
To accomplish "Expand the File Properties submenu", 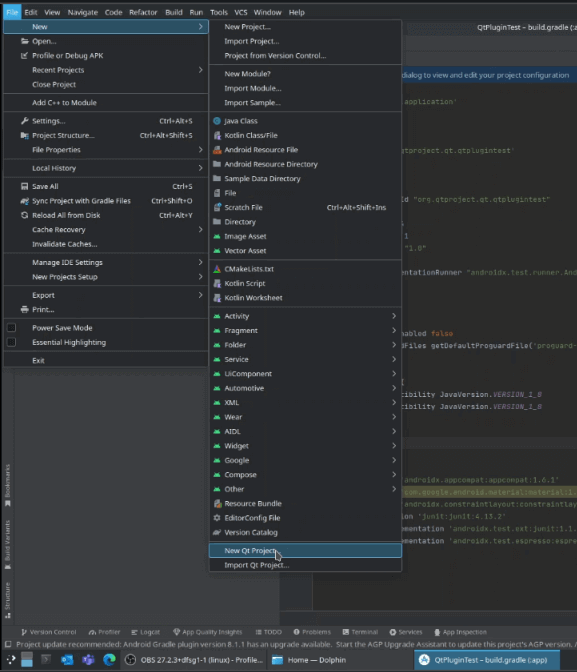I will pyautogui.click(x=106, y=150).
